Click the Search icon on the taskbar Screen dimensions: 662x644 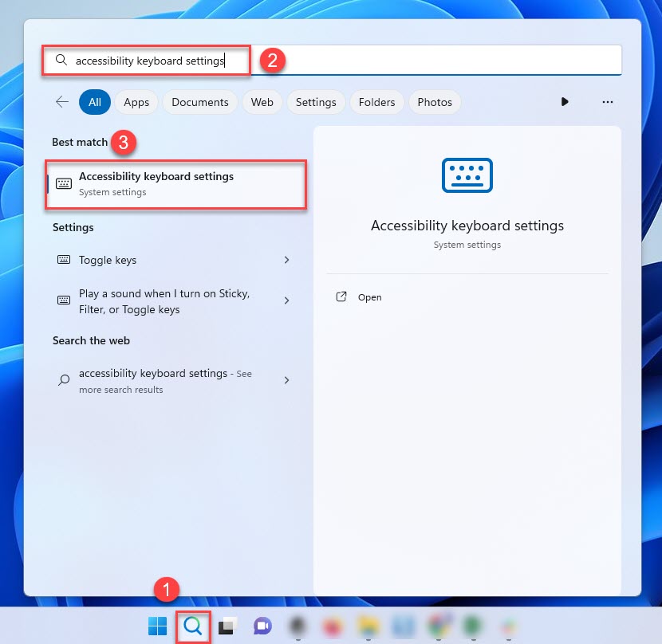[193, 626]
